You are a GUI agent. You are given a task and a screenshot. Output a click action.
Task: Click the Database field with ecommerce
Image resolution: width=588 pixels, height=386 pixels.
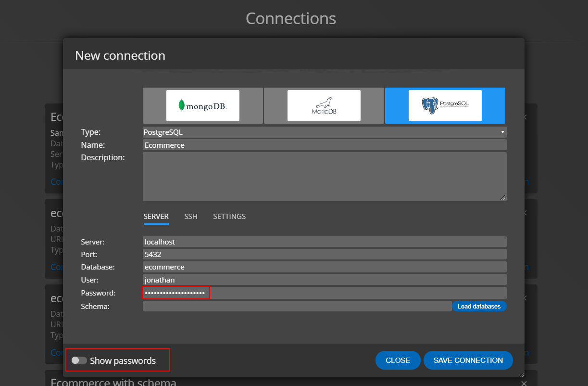tap(325, 267)
